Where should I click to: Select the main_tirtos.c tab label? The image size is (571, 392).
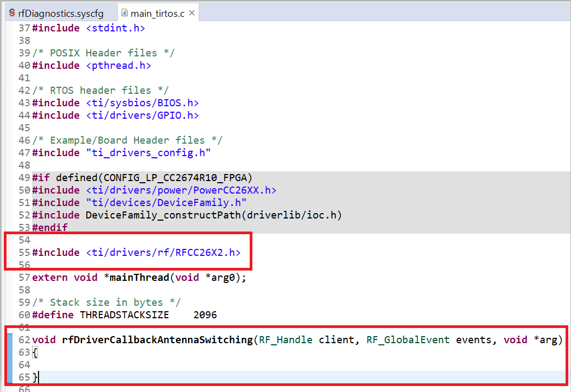click(x=157, y=13)
